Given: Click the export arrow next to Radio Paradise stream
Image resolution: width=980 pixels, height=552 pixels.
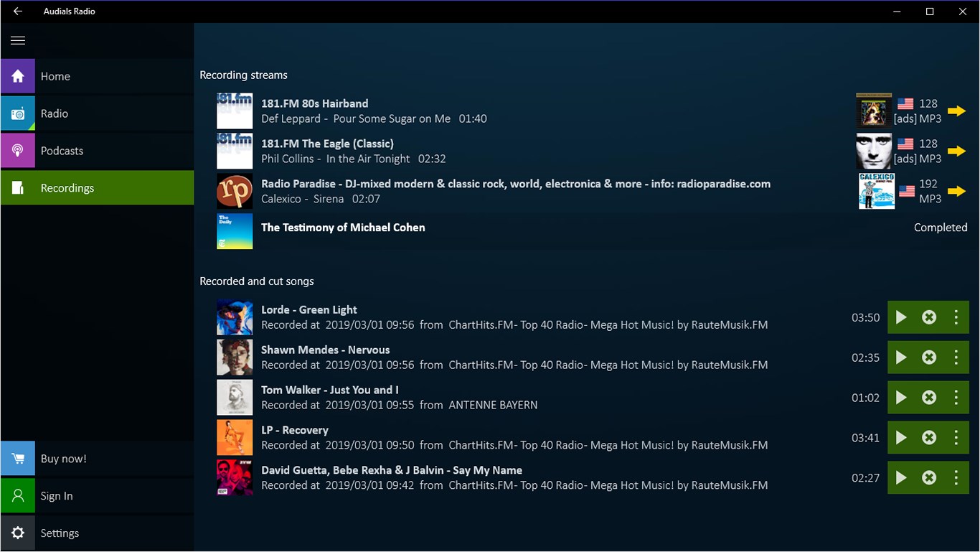Looking at the screenshot, I should (957, 191).
